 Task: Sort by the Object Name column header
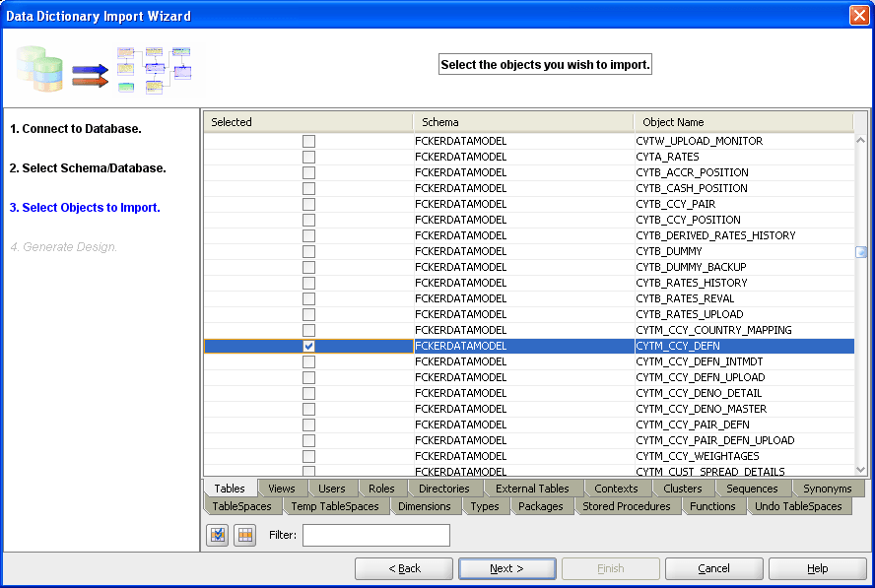[744, 122]
